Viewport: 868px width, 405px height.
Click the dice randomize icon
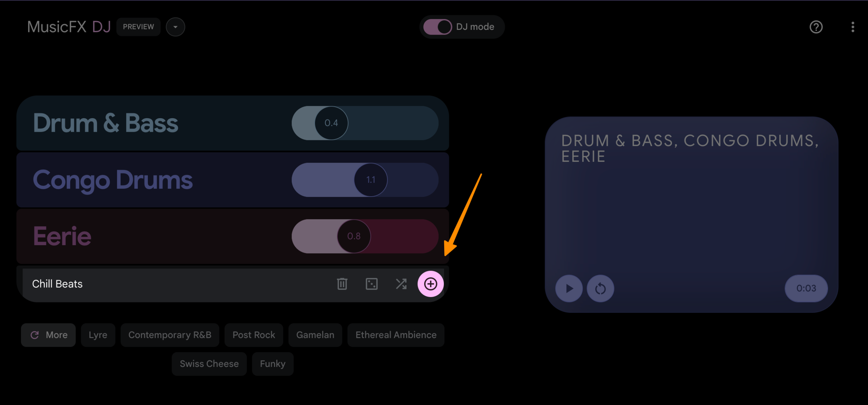coord(372,284)
